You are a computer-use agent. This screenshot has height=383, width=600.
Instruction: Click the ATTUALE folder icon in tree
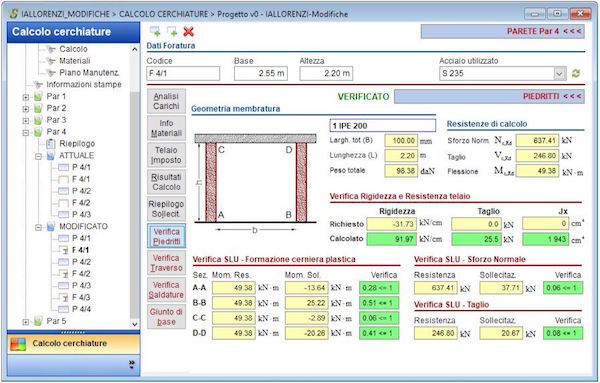tap(51, 156)
